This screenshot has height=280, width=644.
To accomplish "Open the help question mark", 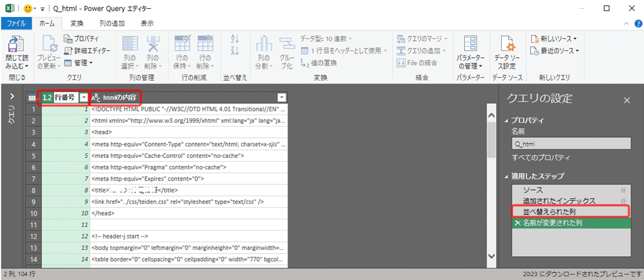I will [637, 24].
